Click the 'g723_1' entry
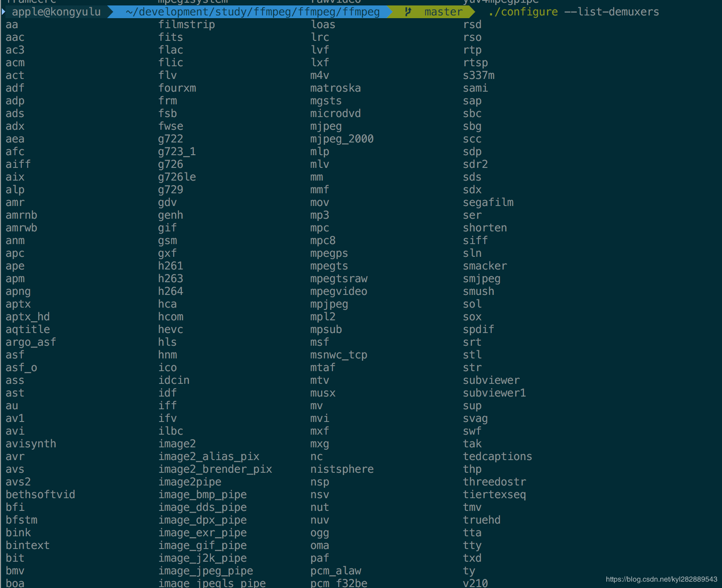The image size is (722, 588). click(177, 152)
